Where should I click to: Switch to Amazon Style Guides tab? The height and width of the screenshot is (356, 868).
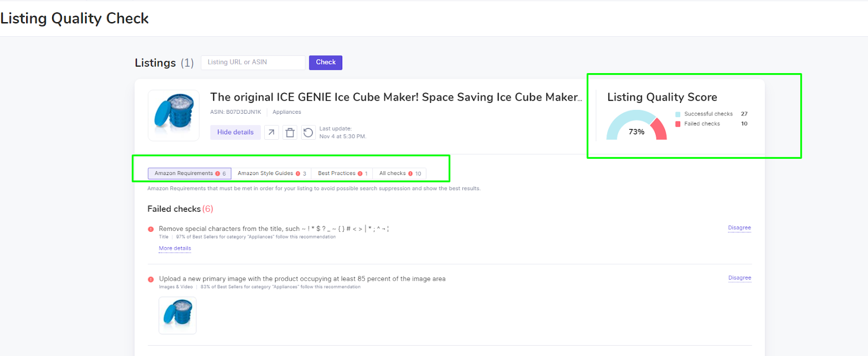(x=272, y=173)
